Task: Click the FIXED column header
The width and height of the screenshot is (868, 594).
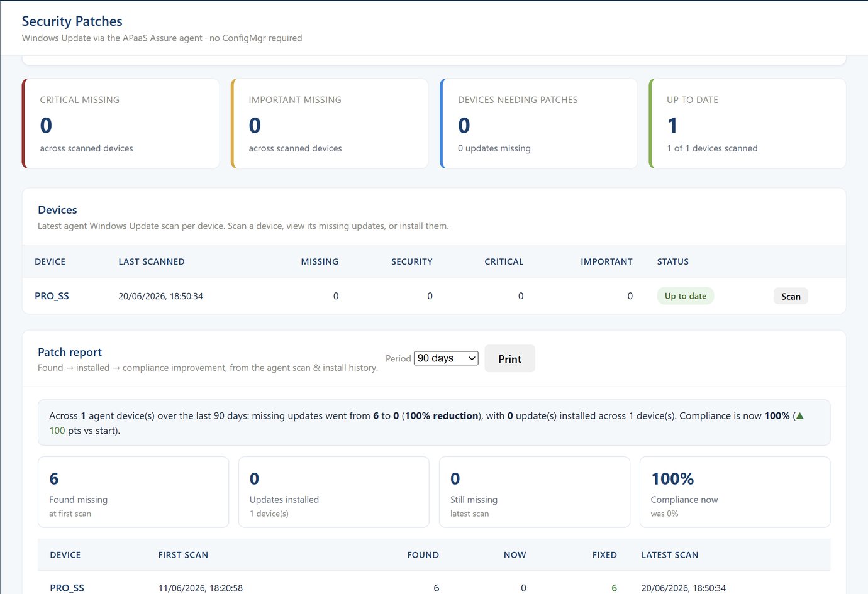Action: 604,555
